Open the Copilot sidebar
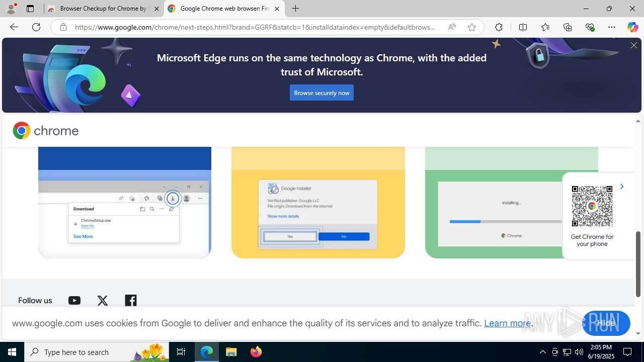The image size is (644, 362). point(632,27)
